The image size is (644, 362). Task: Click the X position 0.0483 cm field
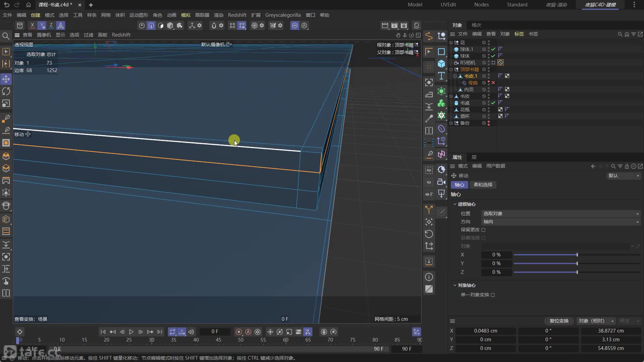click(485, 331)
